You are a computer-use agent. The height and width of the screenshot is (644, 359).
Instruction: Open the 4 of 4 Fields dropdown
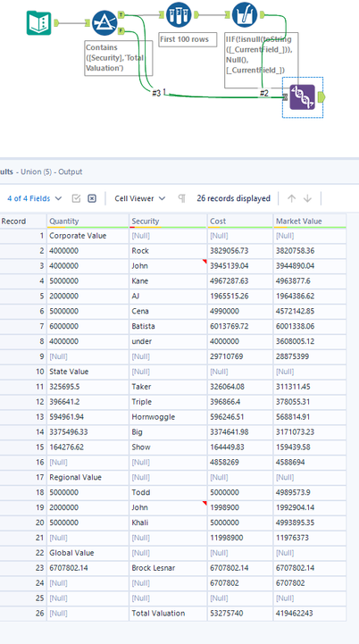point(35,198)
